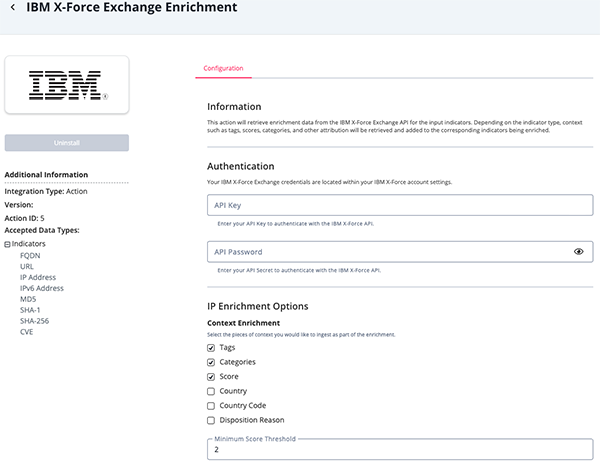Focus the API Key input field

pyautogui.click(x=400, y=205)
